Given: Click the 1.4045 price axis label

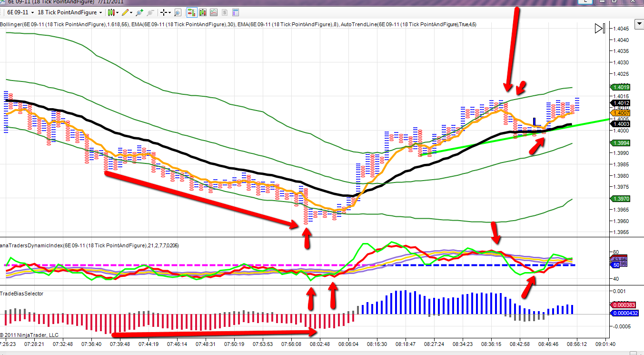Looking at the screenshot, I should tap(621, 29).
